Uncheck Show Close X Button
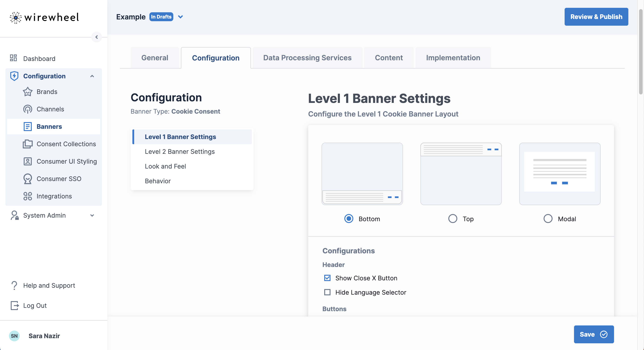This screenshot has height=350, width=644. 327,278
